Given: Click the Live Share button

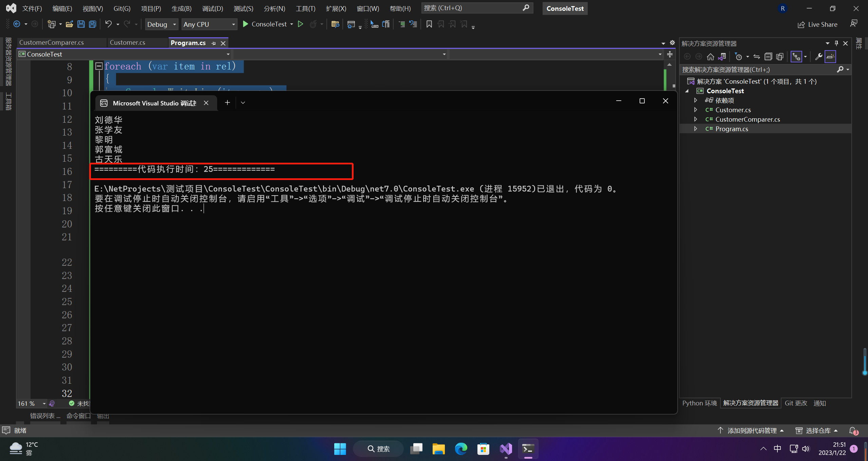Looking at the screenshot, I should pyautogui.click(x=817, y=24).
